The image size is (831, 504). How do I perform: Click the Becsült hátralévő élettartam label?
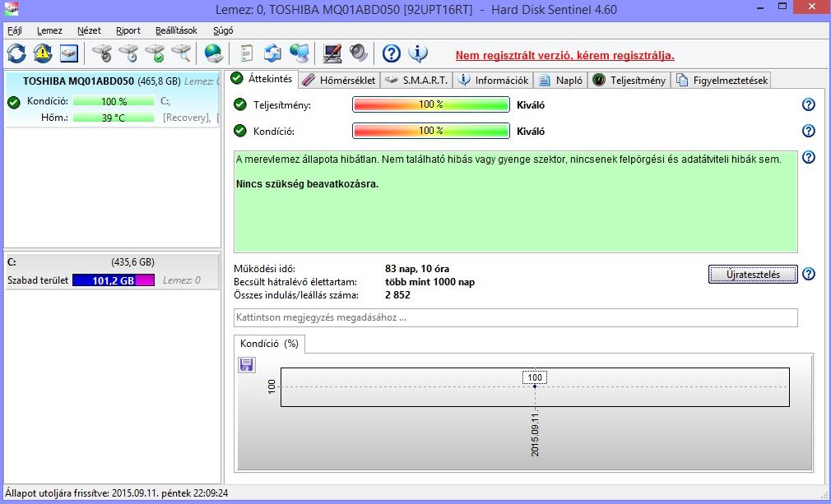coord(295,282)
